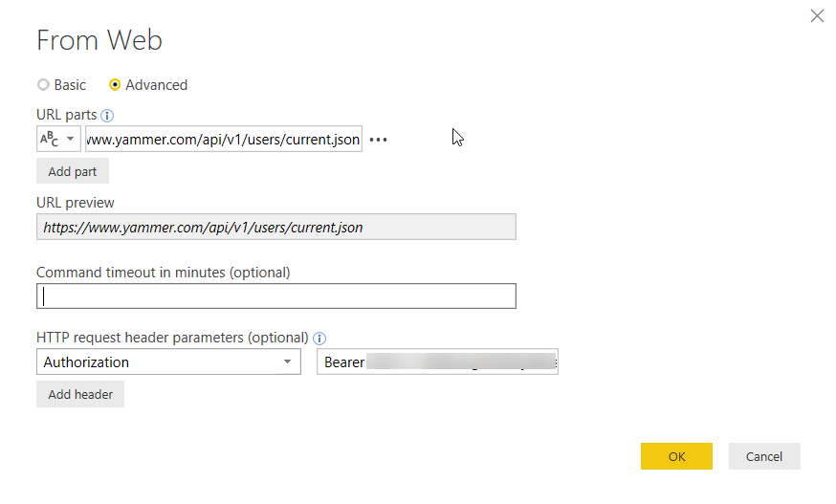Close the From Web dialog with X

coord(817,15)
